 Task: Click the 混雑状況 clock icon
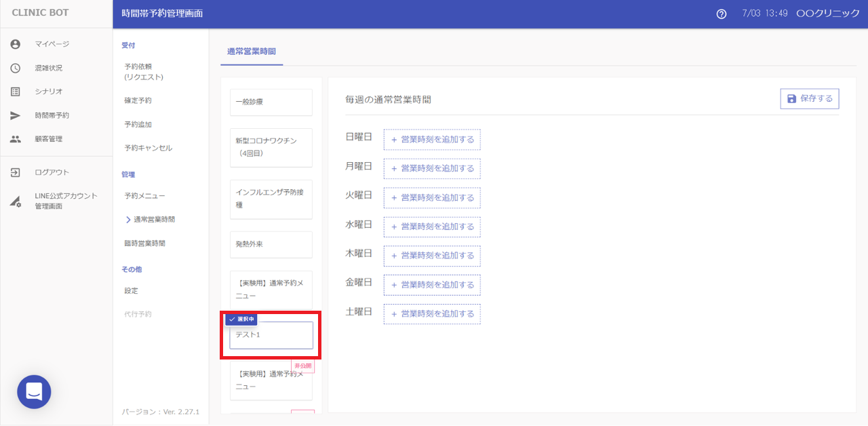pyautogui.click(x=16, y=68)
